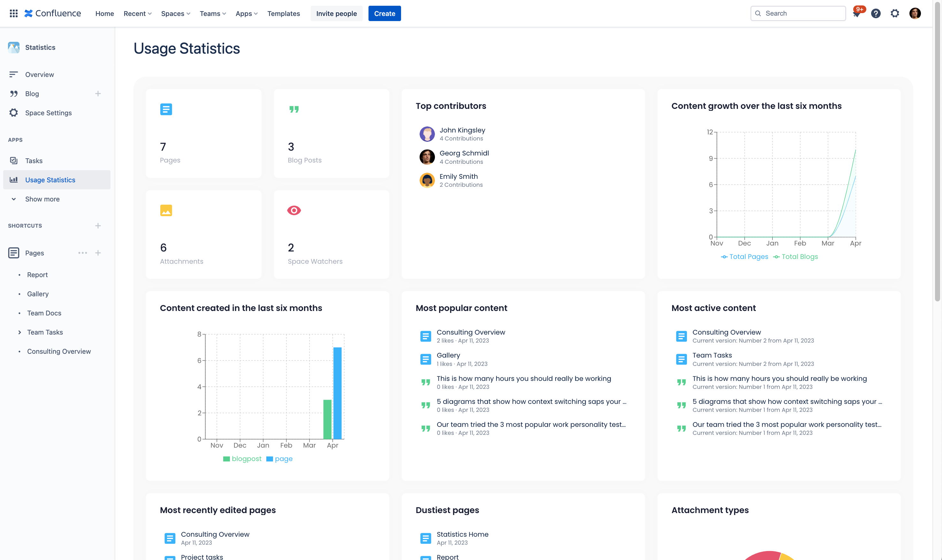Open the user profile avatar
Viewport: 942px width, 560px height.
(915, 14)
